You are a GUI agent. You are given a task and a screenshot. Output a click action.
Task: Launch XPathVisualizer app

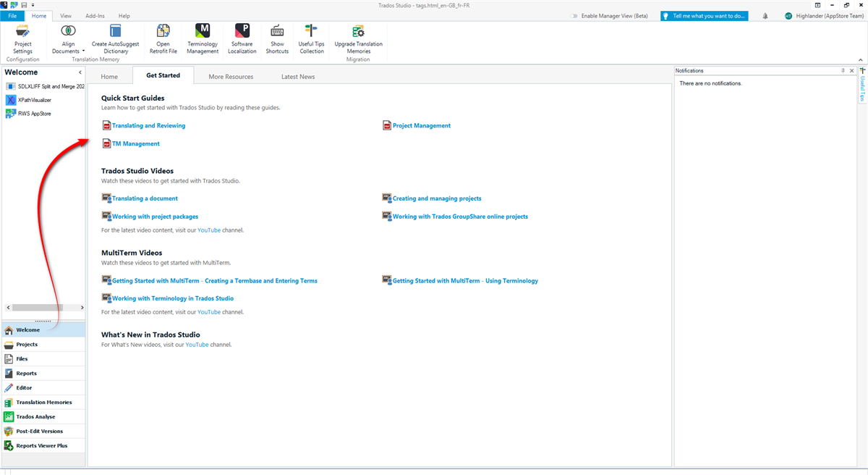tap(29, 100)
